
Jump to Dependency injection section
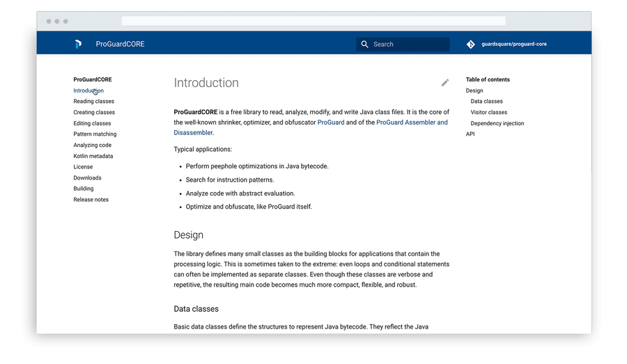pos(497,123)
